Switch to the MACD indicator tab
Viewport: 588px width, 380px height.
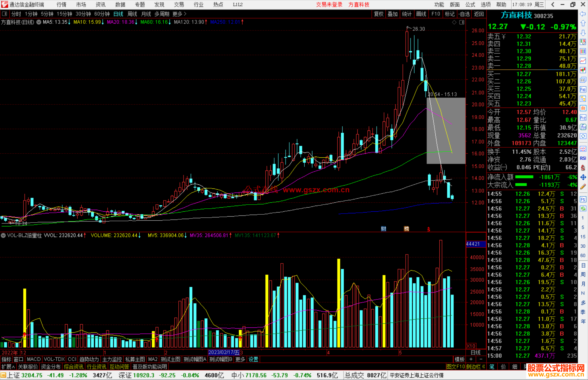click(x=33, y=359)
